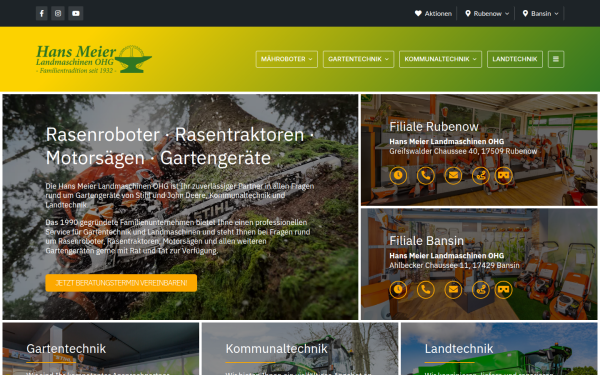Click Jetzt Beratungstermin vereinbaren button
600x375 pixels.
tap(121, 283)
